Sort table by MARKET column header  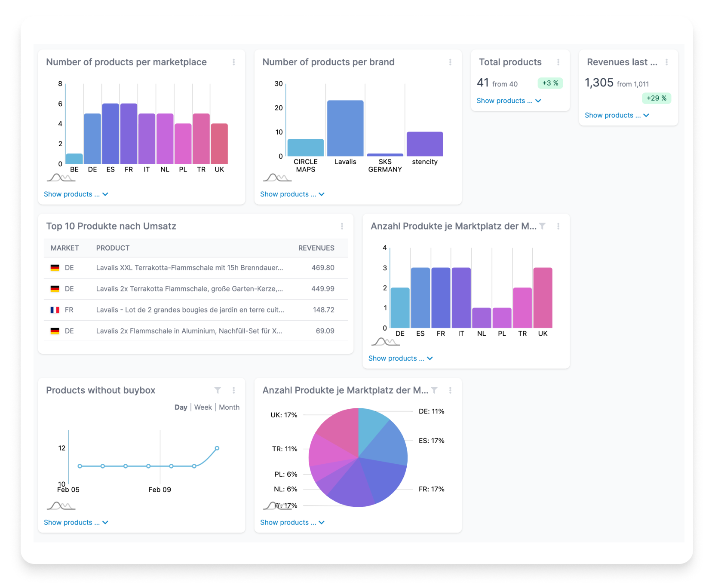[x=65, y=248]
